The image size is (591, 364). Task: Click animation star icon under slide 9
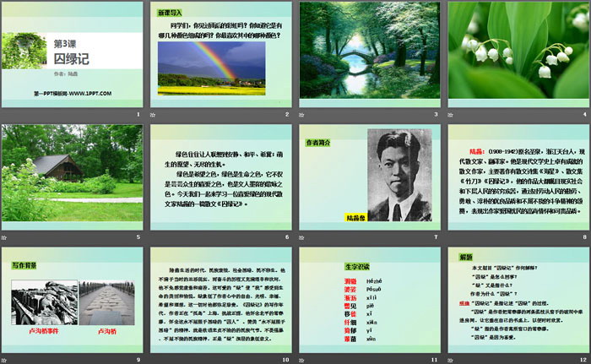[3, 361]
